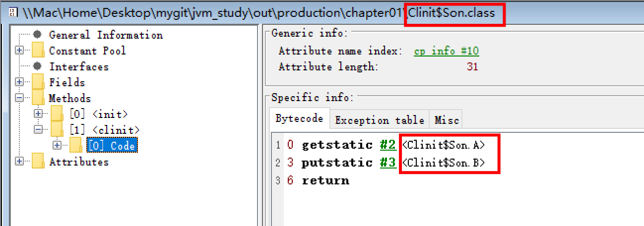This screenshot has height=226, width=644.
Task: Click the Fields folder icon
Action: (x=38, y=82)
